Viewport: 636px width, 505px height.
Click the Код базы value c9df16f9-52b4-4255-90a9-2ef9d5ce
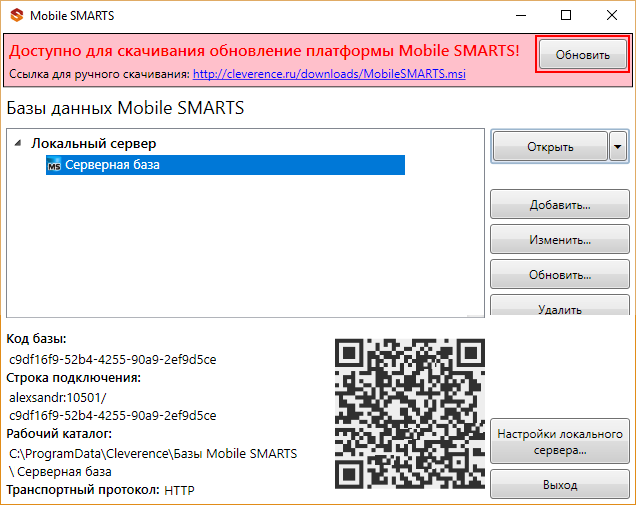113,359
